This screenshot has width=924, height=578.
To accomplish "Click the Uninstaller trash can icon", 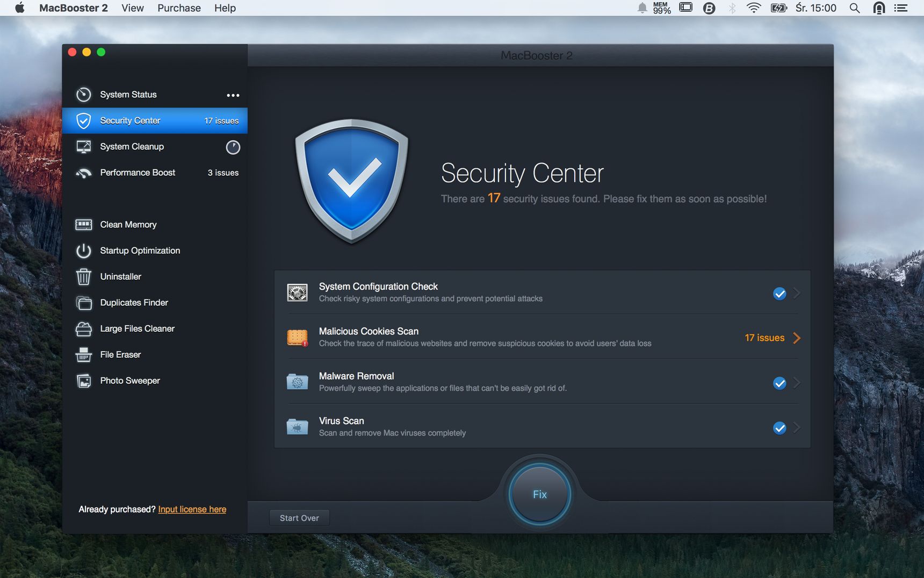I will click(83, 276).
